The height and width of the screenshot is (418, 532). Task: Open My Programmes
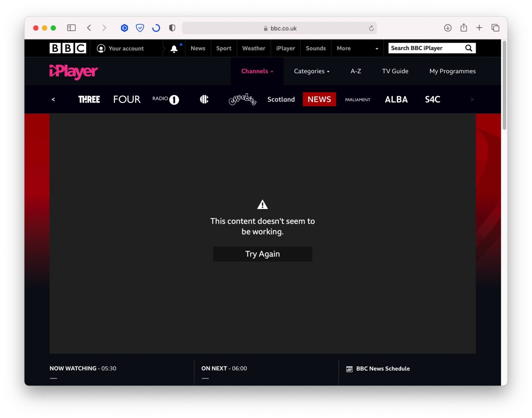click(453, 71)
